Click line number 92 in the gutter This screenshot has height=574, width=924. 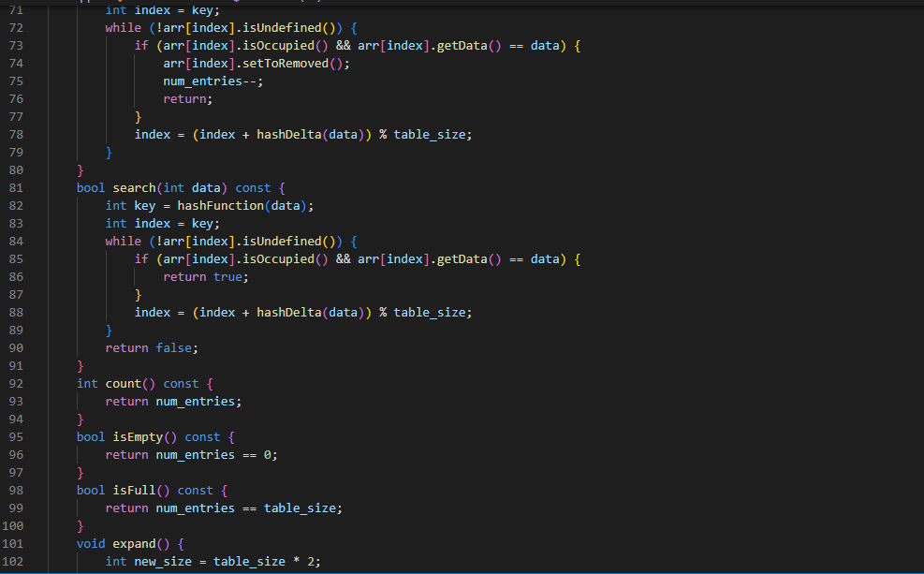click(16, 384)
